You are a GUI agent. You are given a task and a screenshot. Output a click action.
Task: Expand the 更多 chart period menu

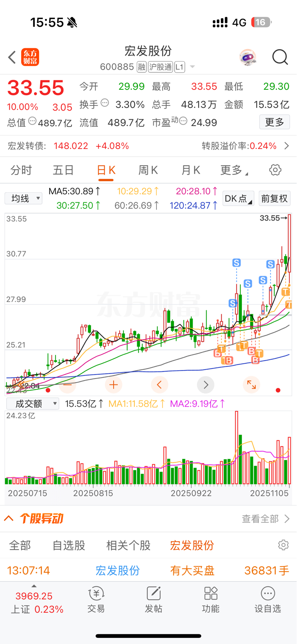234,170
